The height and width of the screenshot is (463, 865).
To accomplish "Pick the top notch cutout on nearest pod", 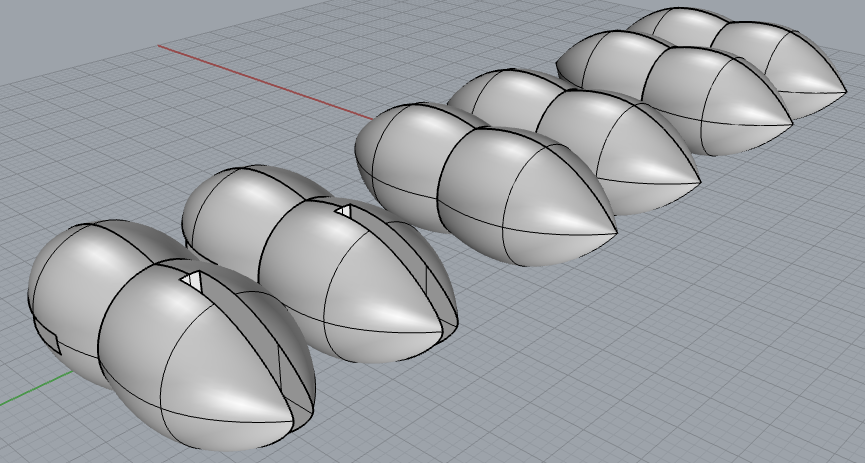I will tap(194, 280).
